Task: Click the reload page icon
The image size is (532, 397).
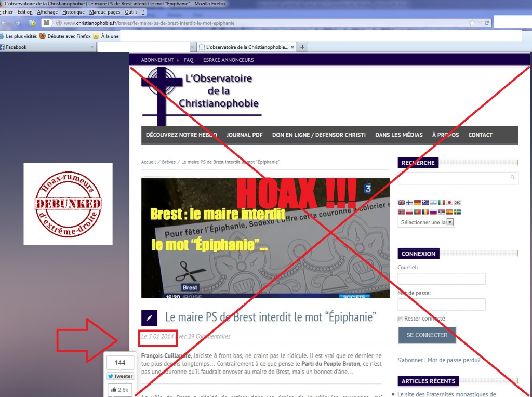Action: click(x=487, y=23)
